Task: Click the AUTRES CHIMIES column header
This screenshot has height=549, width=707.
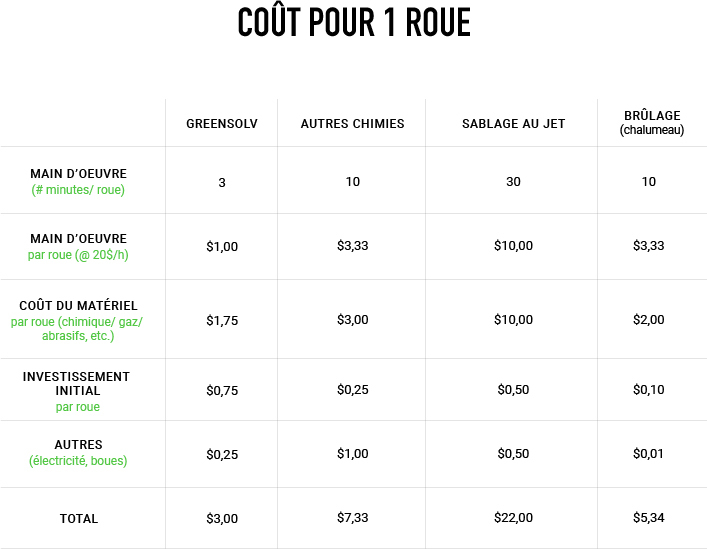Action: coord(352,124)
